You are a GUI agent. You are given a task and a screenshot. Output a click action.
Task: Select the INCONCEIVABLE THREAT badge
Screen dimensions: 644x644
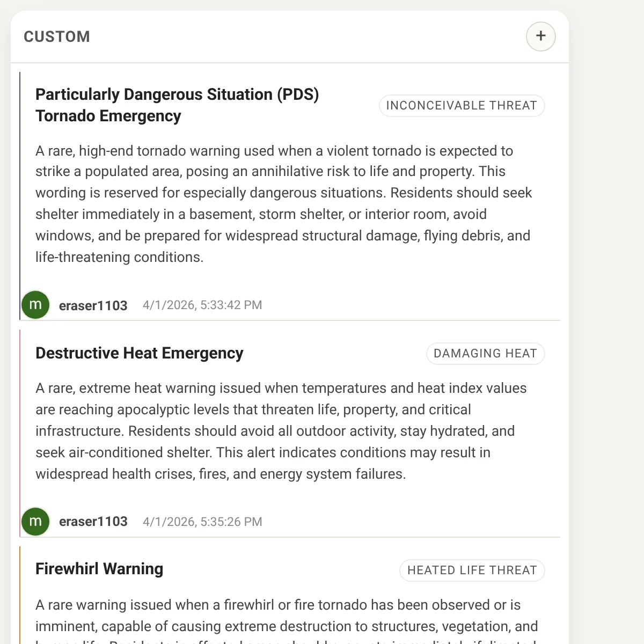[462, 106]
